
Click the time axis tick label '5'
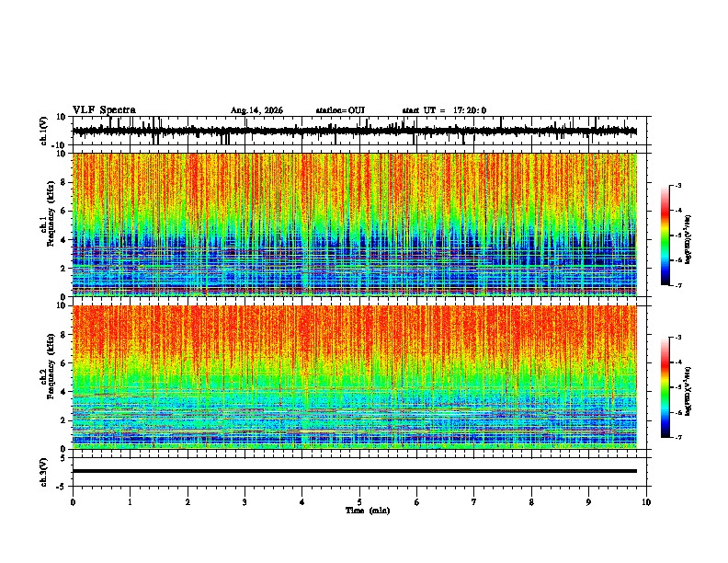(x=359, y=502)
